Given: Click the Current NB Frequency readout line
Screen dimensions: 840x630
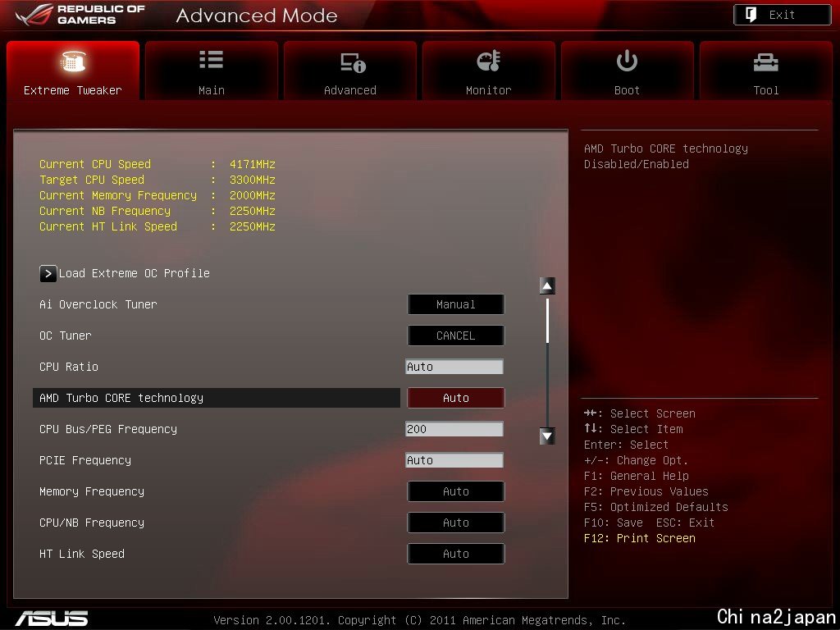Looking at the screenshot, I should tap(157, 211).
